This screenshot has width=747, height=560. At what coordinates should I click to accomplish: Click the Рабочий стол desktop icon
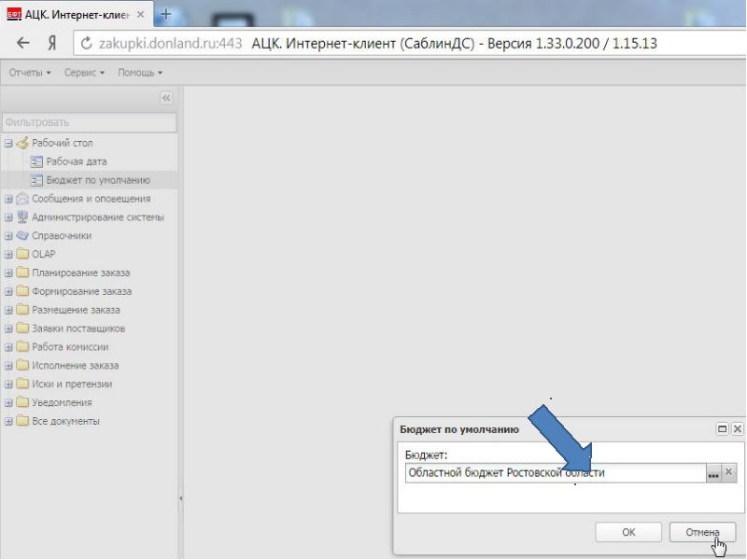click(x=22, y=143)
